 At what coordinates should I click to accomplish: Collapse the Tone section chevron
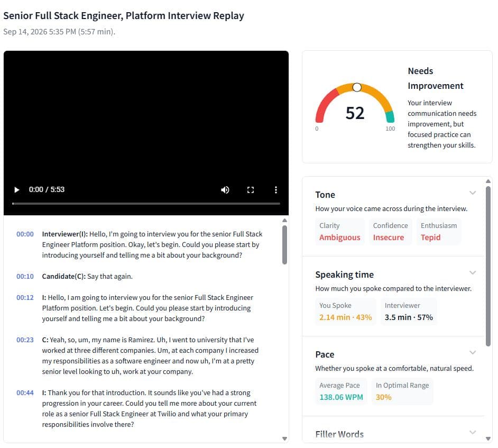point(473,193)
